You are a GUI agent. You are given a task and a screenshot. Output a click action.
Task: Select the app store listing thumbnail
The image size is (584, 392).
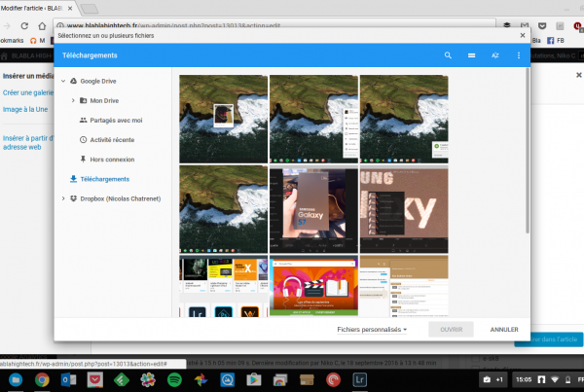tap(224, 286)
